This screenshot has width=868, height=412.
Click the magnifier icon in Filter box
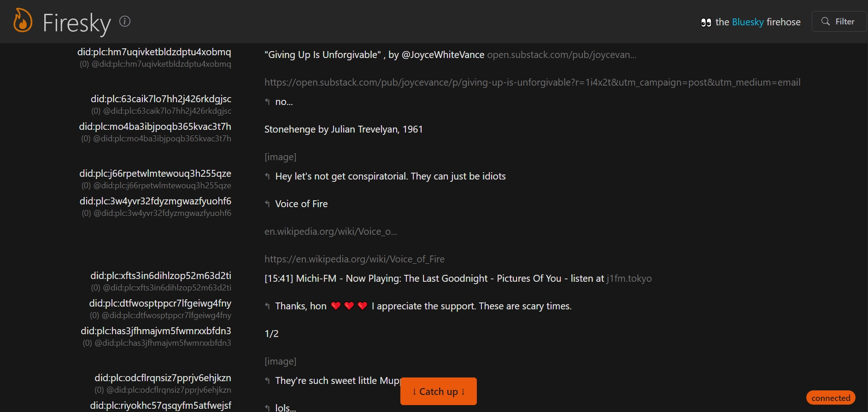tap(826, 22)
